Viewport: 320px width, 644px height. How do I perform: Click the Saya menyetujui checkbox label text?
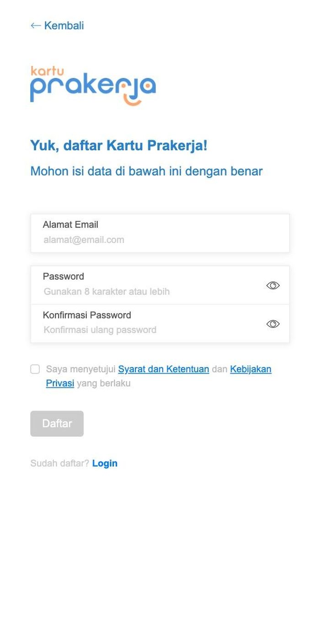pos(81,369)
